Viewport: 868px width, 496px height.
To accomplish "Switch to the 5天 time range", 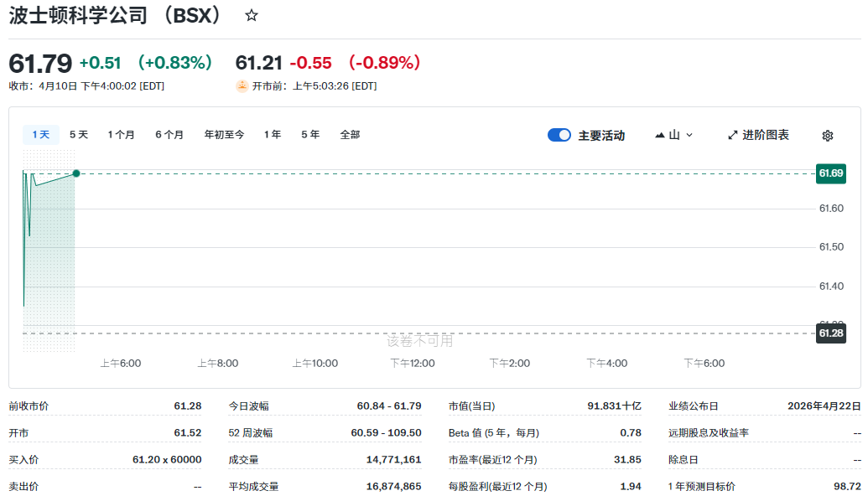I will 79,135.
